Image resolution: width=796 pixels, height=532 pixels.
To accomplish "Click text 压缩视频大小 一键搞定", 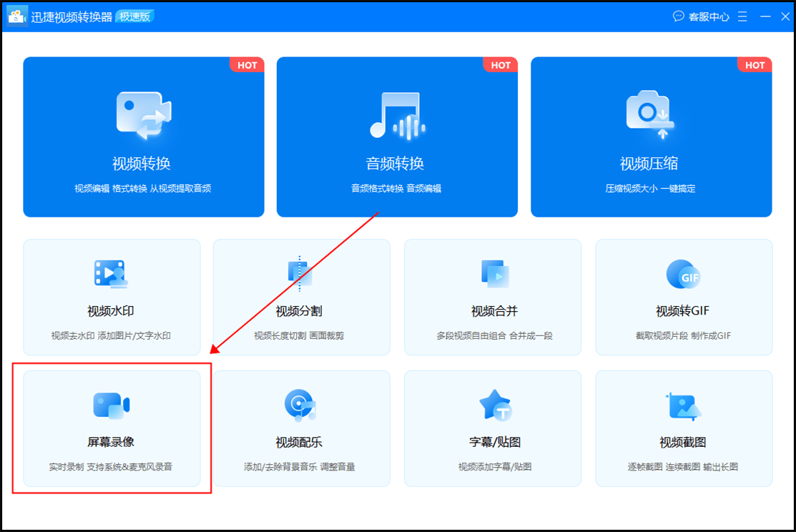I will click(x=650, y=188).
